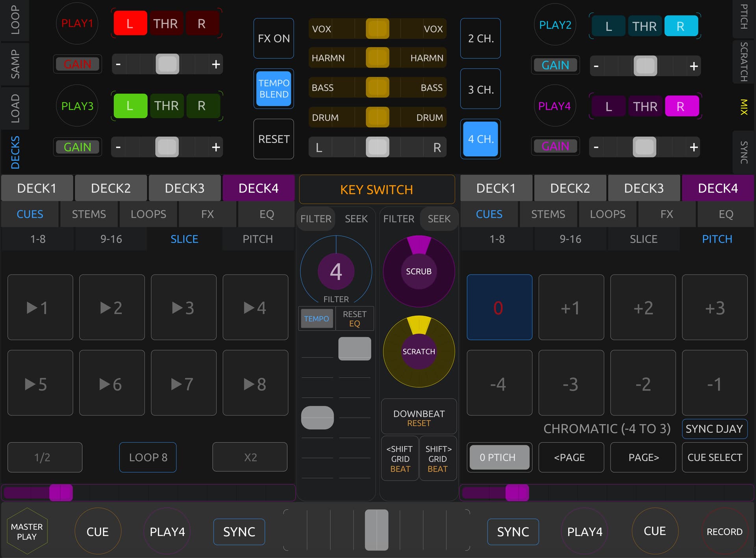756x558 pixels.
Task: Tap the purple SCRUB jog wheel
Action: click(x=419, y=271)
